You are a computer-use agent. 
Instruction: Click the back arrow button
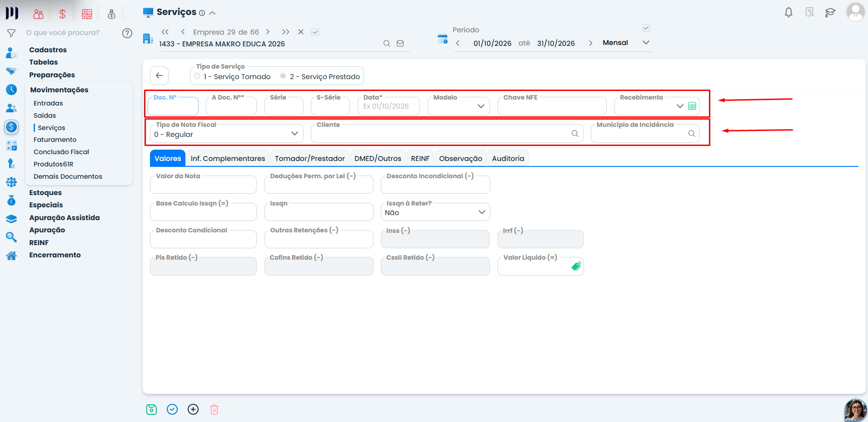pyautogui.click(x=160, y=75)
